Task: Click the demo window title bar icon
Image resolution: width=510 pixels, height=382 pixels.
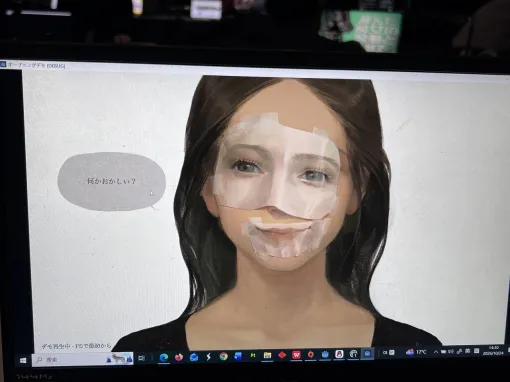Action: (x=3, y=64)
